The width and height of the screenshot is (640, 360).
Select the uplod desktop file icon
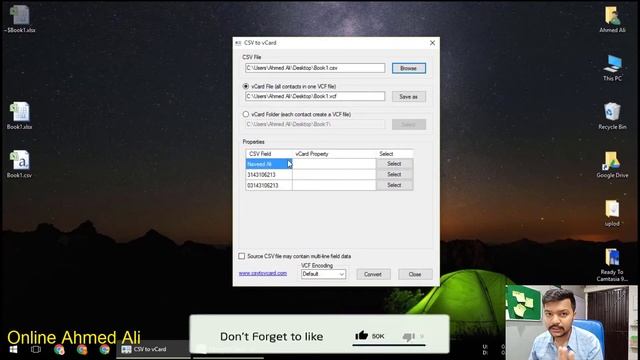[612, 212]
